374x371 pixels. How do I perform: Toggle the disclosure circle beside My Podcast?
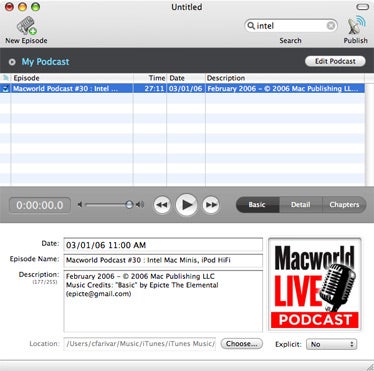point(12,62)
